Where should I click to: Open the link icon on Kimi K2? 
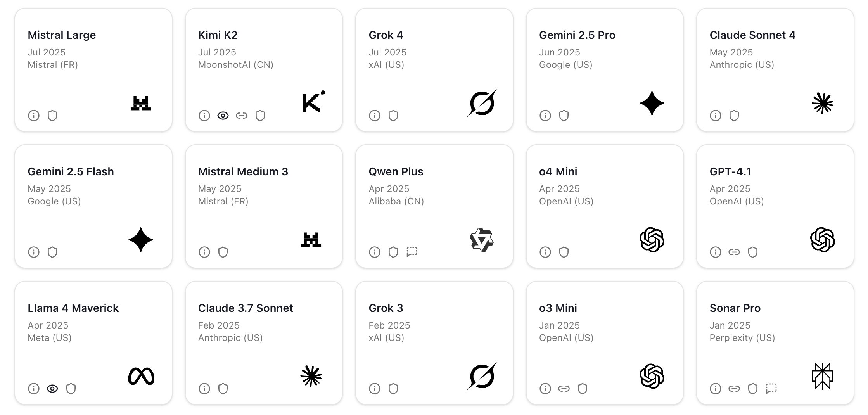242,115
